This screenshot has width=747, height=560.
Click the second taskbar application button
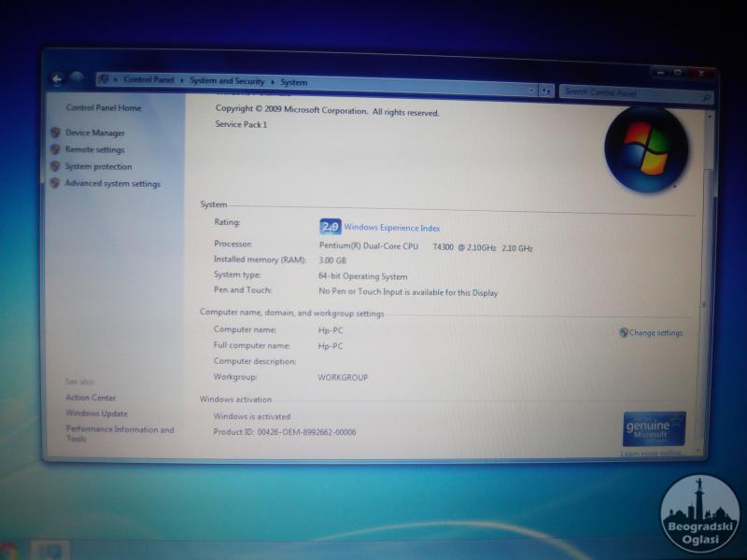tap(50, 552)
